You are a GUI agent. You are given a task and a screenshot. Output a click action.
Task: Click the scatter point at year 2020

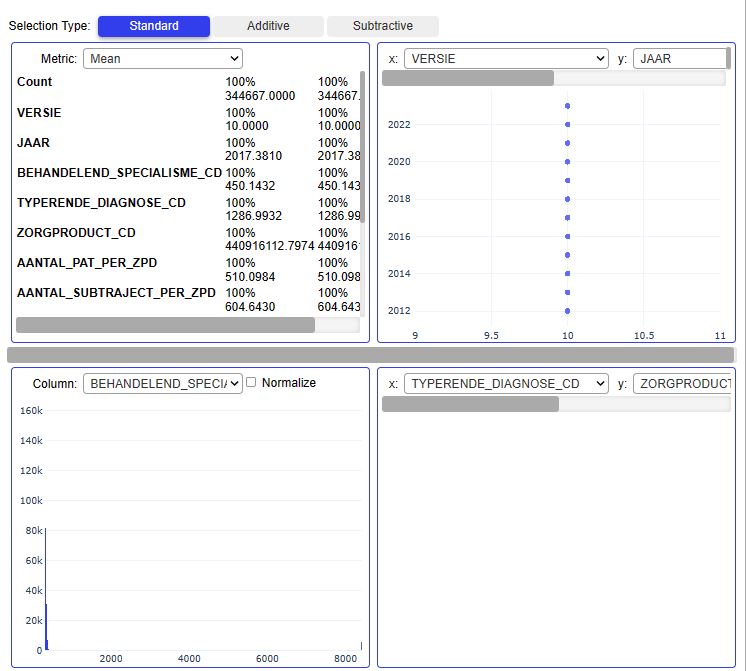(567, 162)
